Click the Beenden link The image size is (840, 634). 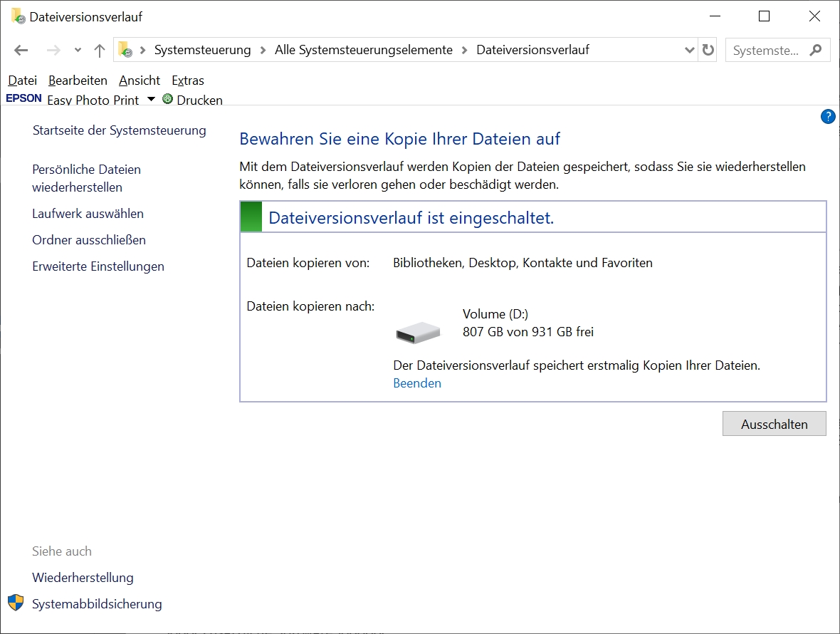click(417, 383)
